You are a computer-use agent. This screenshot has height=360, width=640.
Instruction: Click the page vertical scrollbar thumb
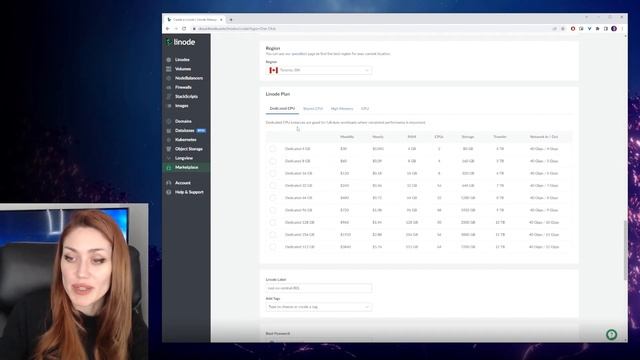coord(625,250)
